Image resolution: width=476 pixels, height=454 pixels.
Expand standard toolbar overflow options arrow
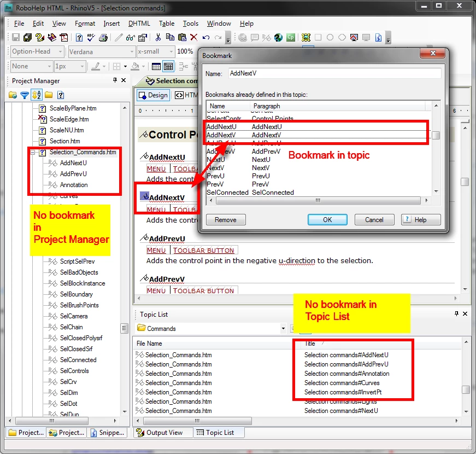(x=228, y=38)
